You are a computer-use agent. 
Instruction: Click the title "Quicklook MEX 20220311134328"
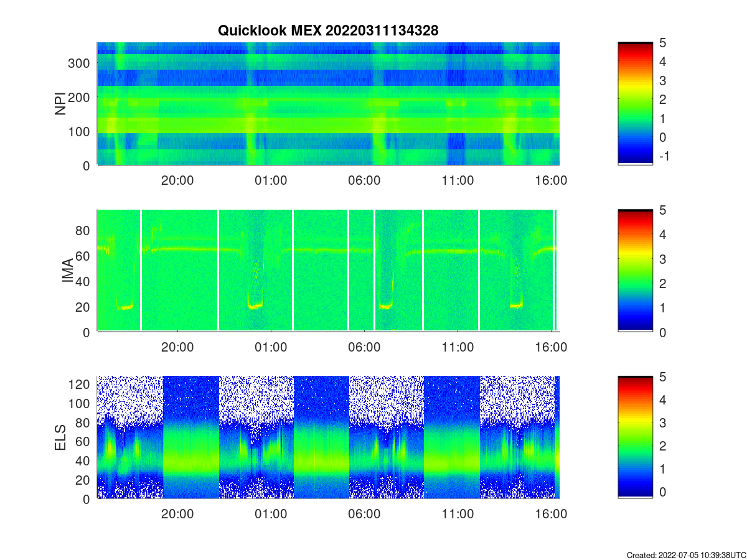[x=329, y=30]
